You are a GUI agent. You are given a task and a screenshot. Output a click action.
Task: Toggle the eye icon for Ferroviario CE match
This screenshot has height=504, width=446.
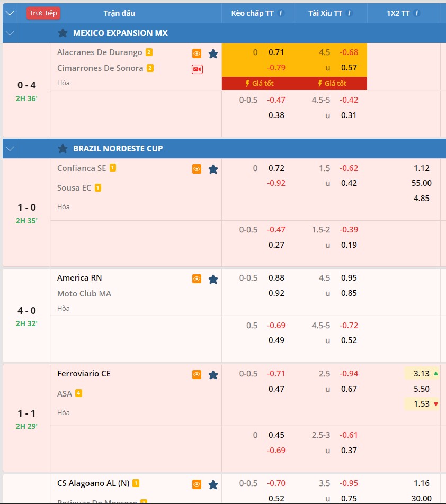[x=197, y=375]
